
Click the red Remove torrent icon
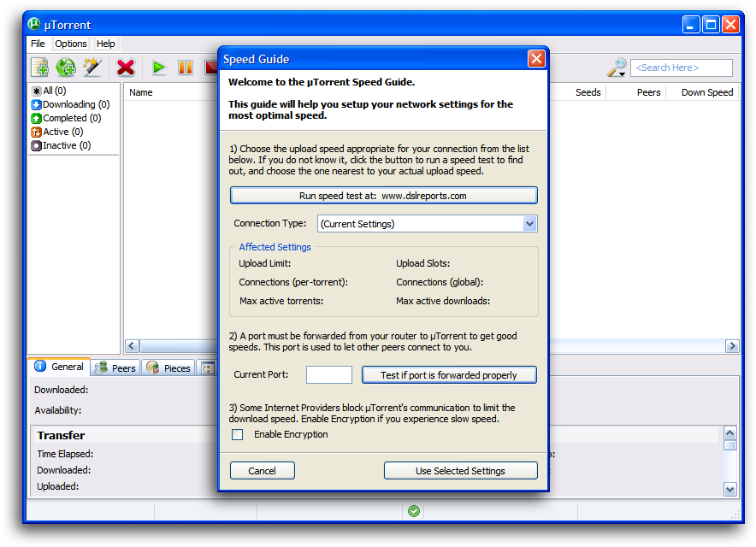click(127, 67)
